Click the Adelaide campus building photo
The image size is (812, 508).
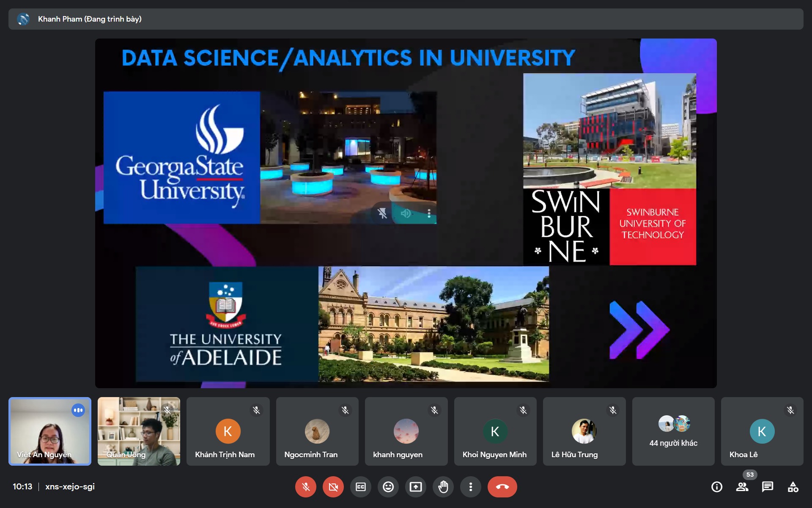(433, 324)
